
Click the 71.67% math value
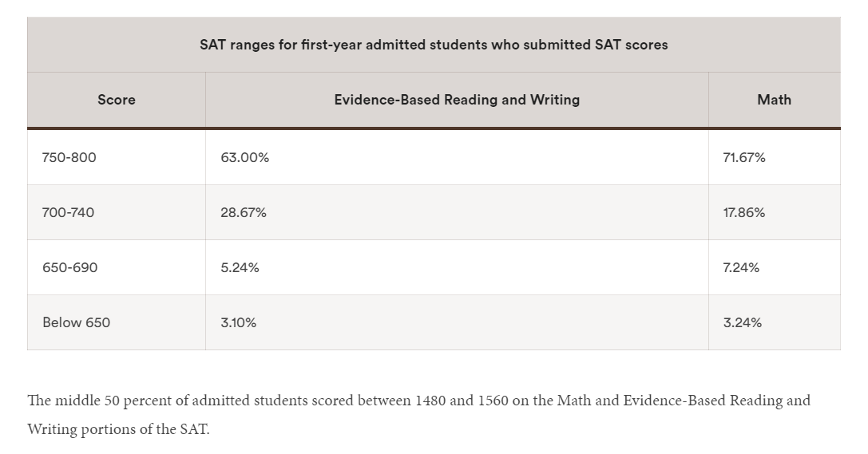tap(744, 158)
